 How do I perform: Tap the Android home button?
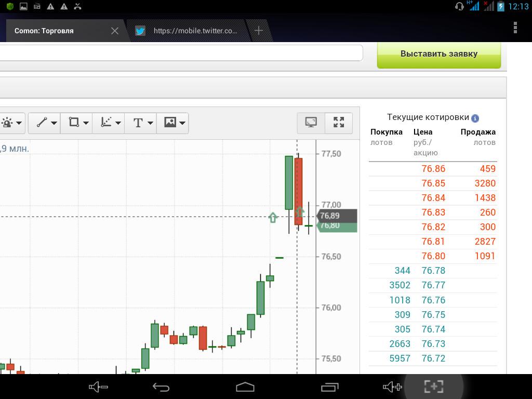point(245,387)
